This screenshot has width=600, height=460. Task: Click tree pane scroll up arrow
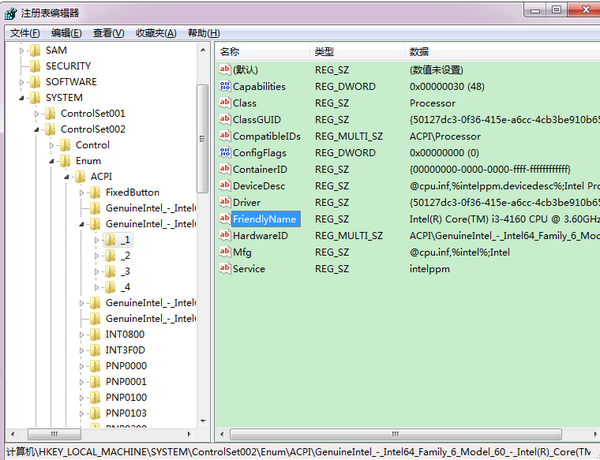coord(203,50)
